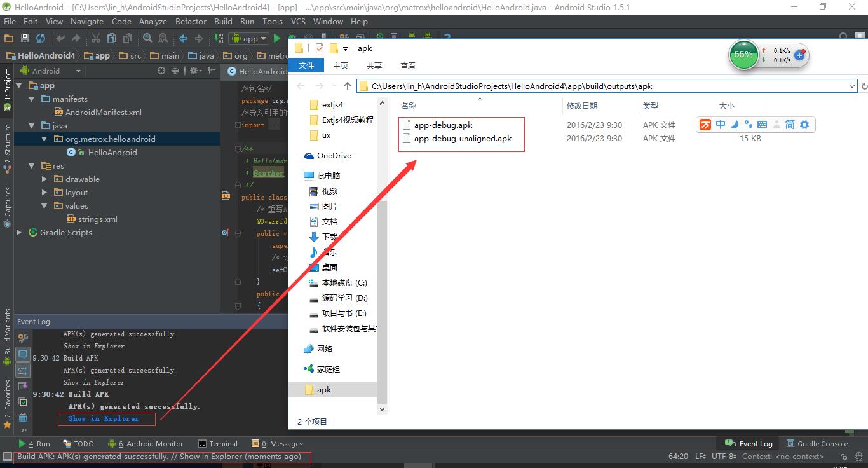This screenshot has width=868, height=468.
Task: Click Explorer up-directory arrow
Action: (x=348, y=86)
